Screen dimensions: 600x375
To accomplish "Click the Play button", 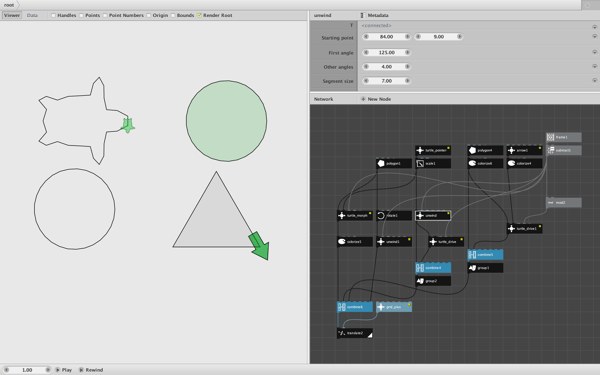I will tap(64, 370).
